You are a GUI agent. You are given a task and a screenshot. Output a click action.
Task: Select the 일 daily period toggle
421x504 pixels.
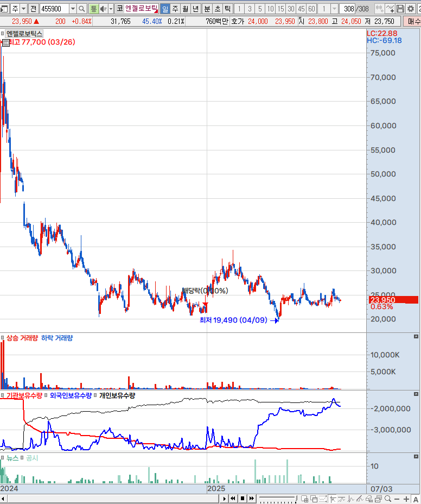165,9
